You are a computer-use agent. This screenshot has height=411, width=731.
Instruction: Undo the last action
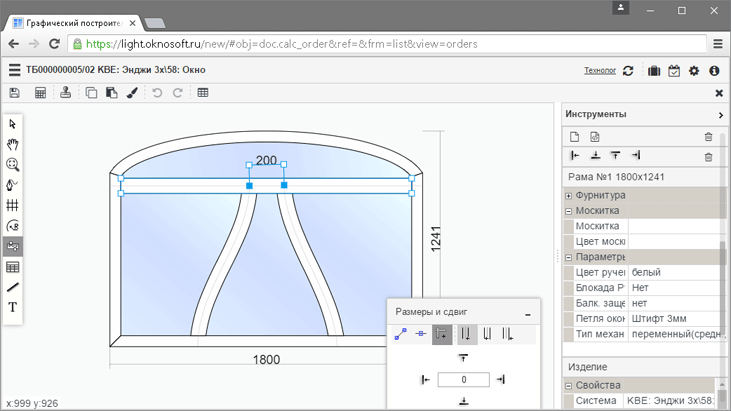pos(157,93)
